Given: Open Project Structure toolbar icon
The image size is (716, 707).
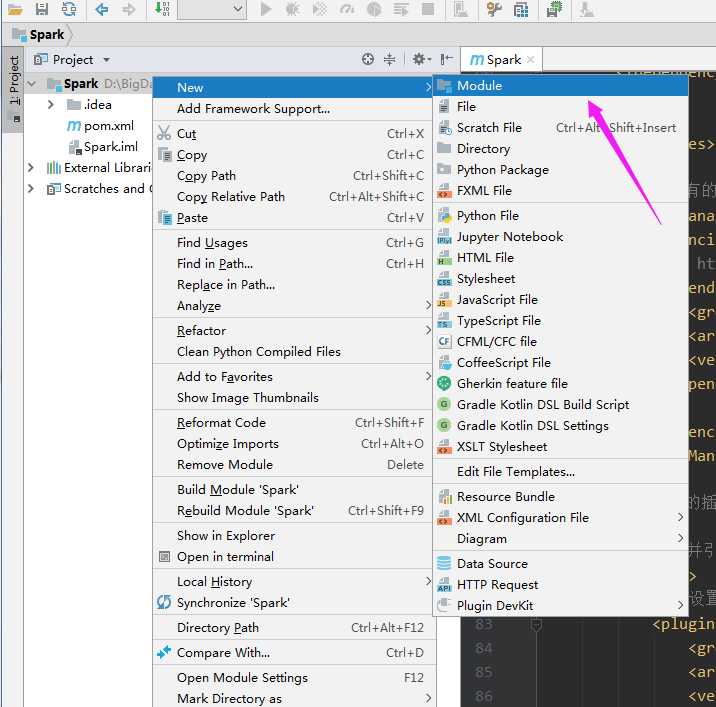Looking at the screenshot, I should (x=521, y=9).
